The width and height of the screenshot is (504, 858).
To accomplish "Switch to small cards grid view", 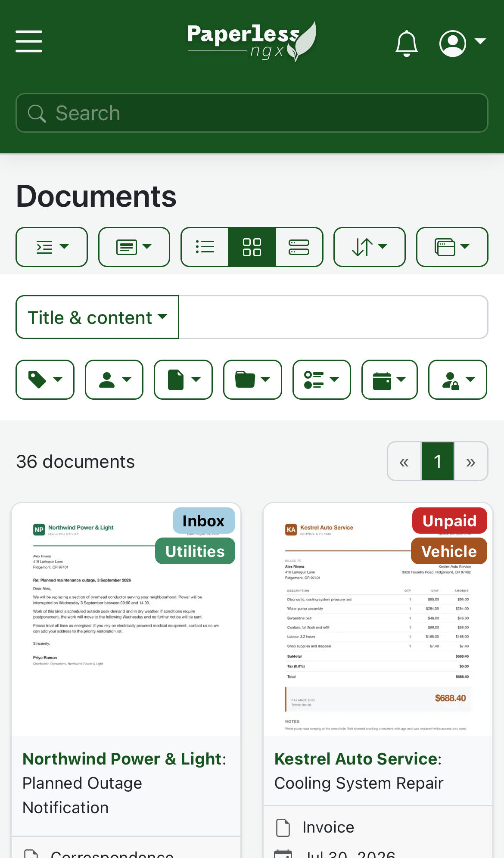I will [252, 247].
